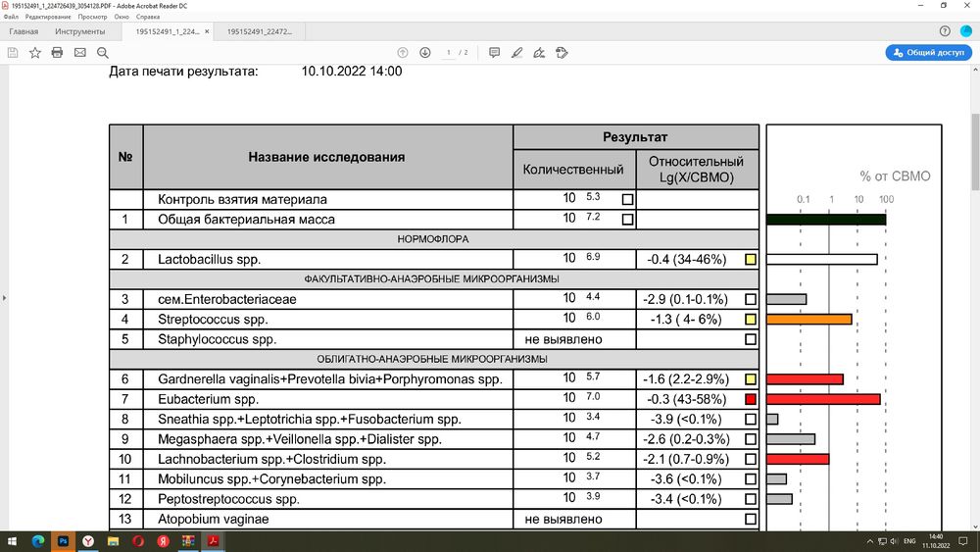Click the Print document icon
Screen dimensions: 980x552
coord(57,52)
